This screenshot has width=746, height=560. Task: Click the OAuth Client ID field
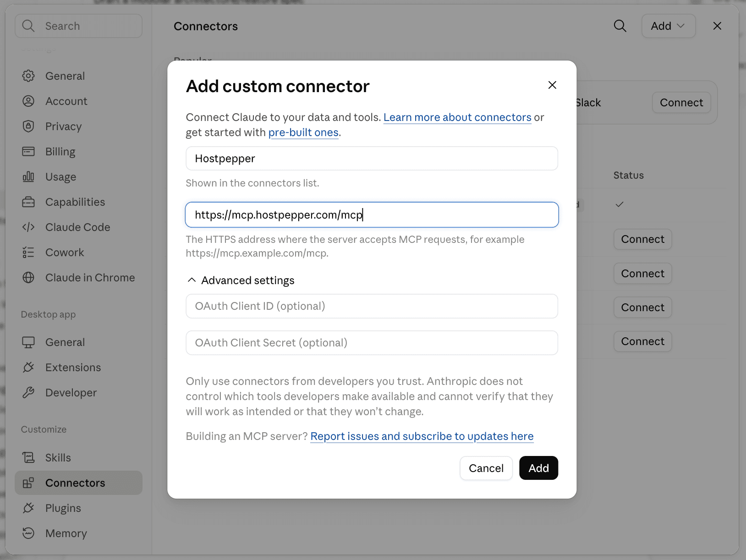[372, 306]
